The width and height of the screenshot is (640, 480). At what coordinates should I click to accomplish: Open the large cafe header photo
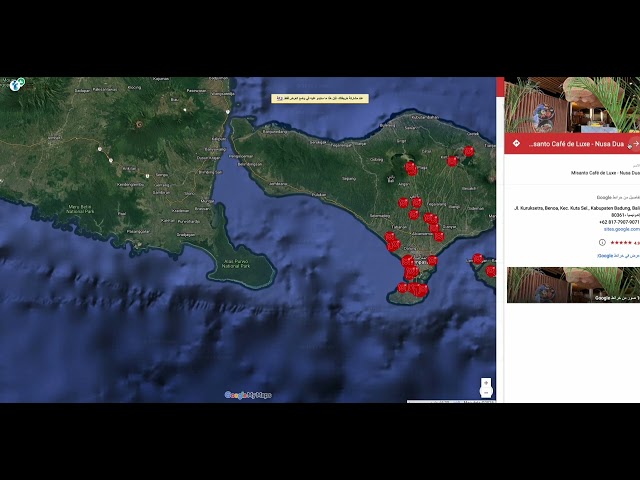[x=572, y=105]
